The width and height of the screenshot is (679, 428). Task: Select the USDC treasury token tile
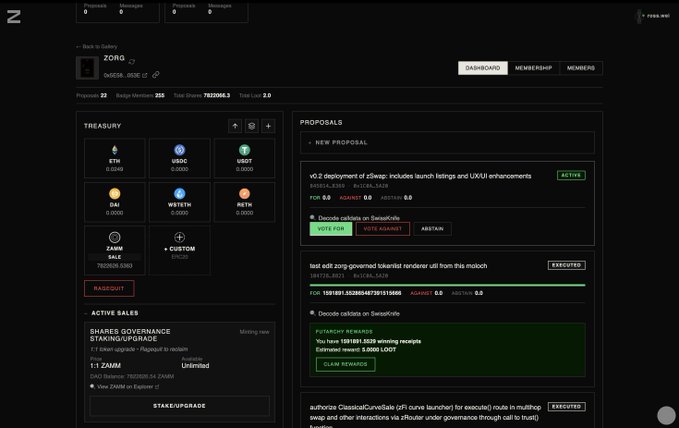[180, 158]
